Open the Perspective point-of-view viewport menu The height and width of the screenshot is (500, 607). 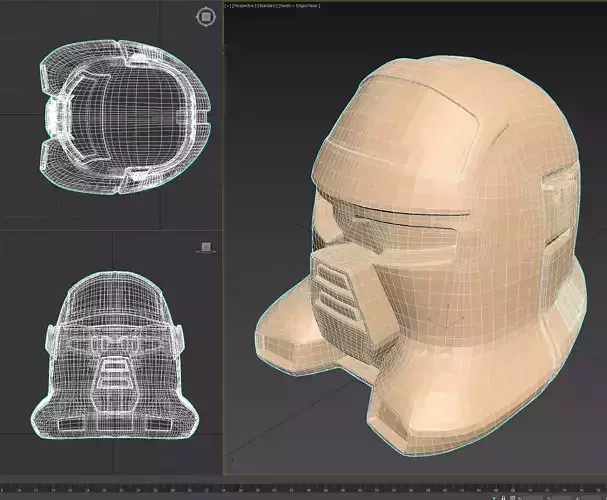point(243,6)
